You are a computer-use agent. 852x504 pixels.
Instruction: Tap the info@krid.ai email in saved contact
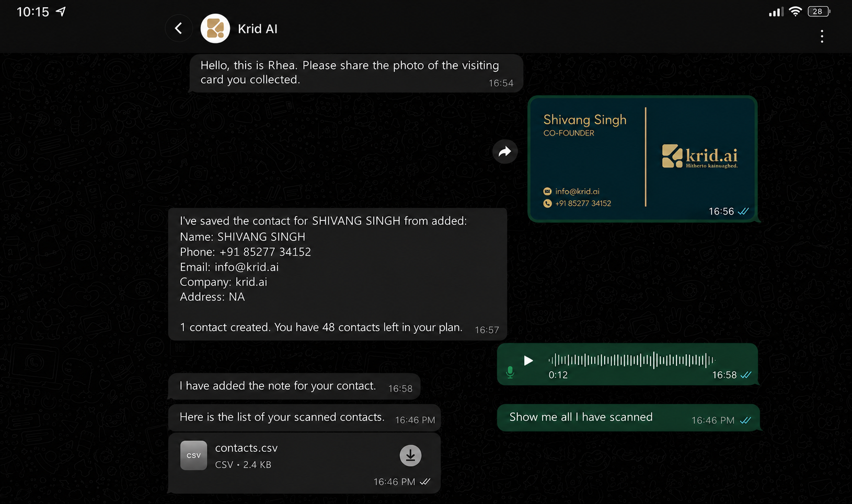tap(246, 267)
